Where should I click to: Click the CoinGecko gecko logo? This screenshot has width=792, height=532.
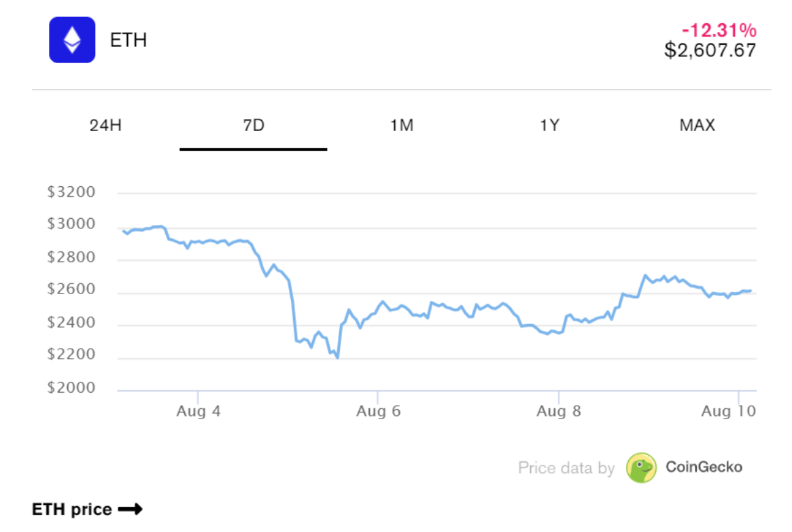tap(641, 467)
